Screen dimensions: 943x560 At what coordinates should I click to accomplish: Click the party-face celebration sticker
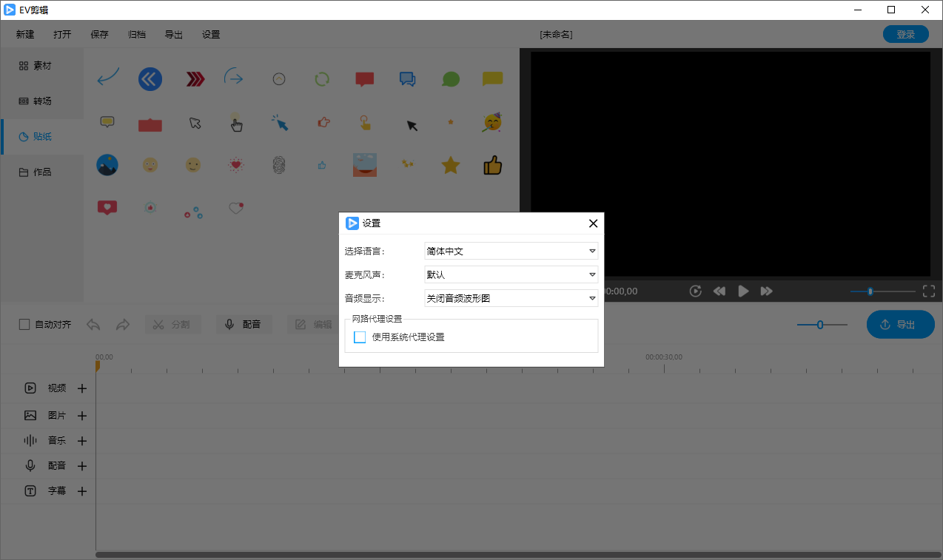[492, 123]
